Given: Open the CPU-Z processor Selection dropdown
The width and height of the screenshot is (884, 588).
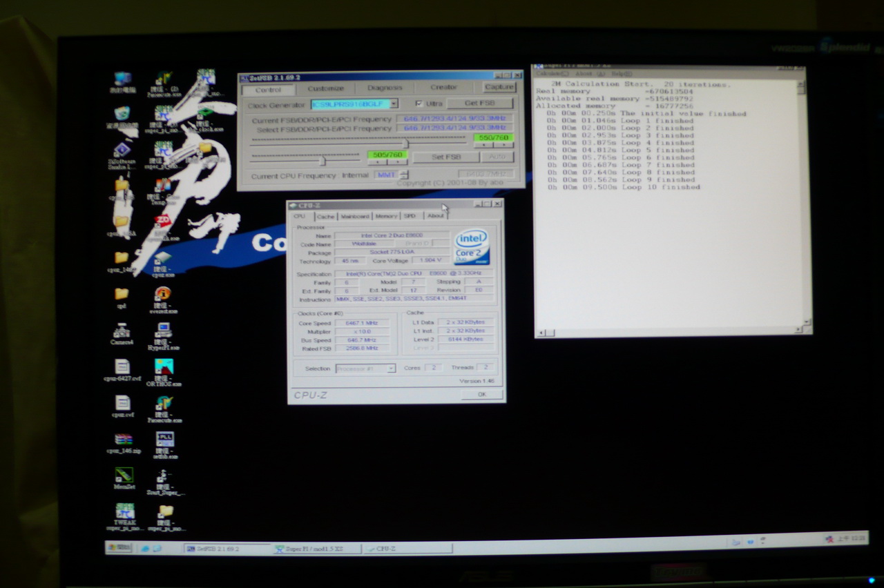Looking at the screenshot, I should (x=392, y=369).
